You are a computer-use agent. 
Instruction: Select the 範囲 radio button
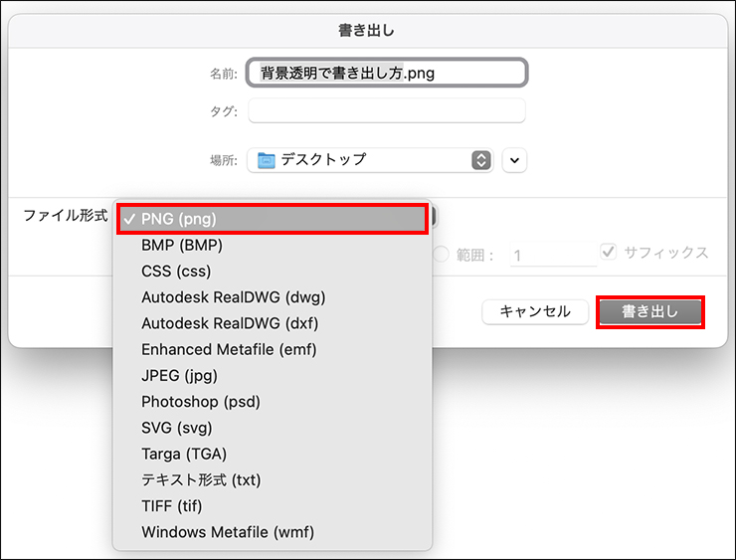pos(442,255)
